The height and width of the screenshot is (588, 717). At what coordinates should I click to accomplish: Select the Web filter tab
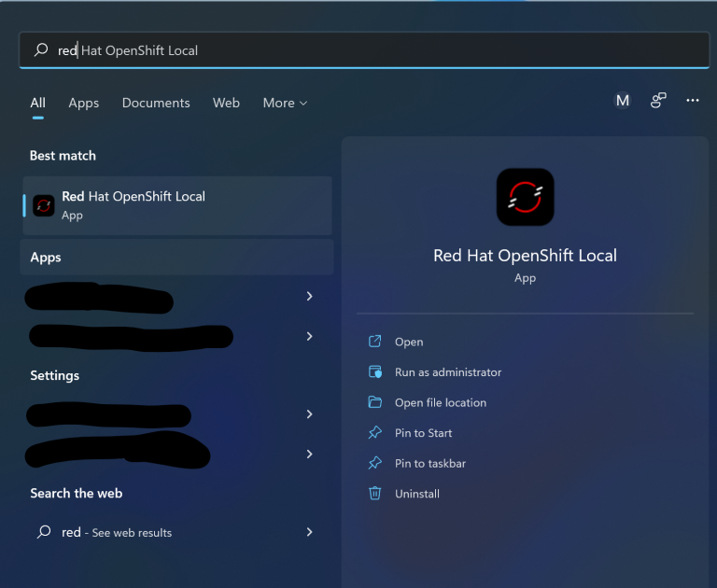click(226, 104)
